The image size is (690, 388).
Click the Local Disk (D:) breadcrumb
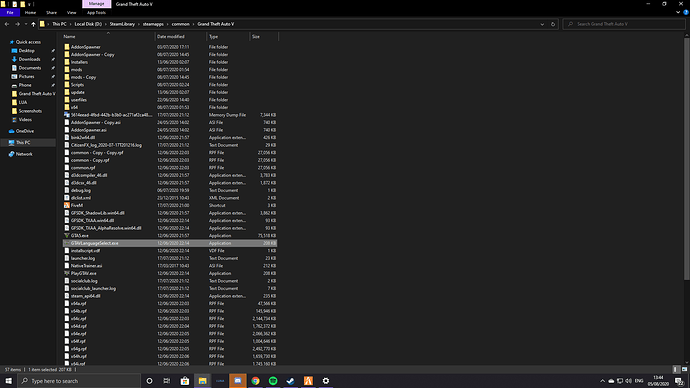pyautogui.click(x=88, y=24)
